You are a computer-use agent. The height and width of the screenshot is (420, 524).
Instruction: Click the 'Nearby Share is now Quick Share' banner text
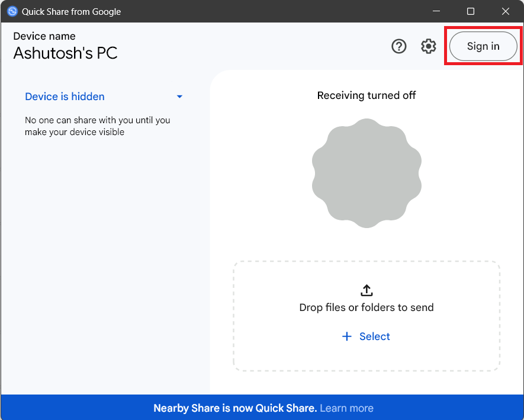point(235,408)
